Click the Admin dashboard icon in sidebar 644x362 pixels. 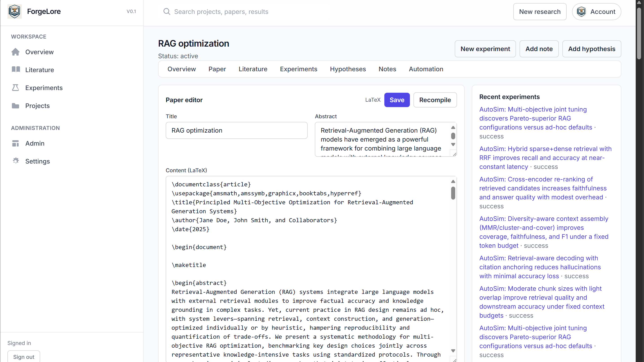[15, 143]
